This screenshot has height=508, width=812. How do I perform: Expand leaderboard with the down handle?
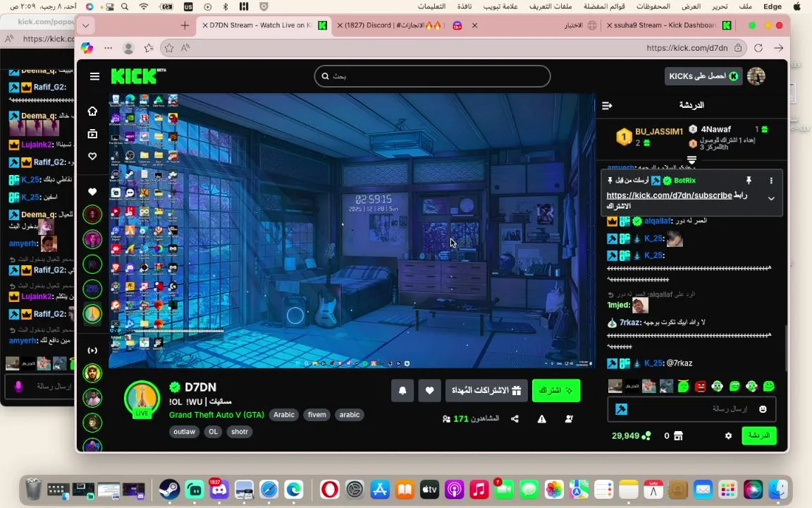691,159
